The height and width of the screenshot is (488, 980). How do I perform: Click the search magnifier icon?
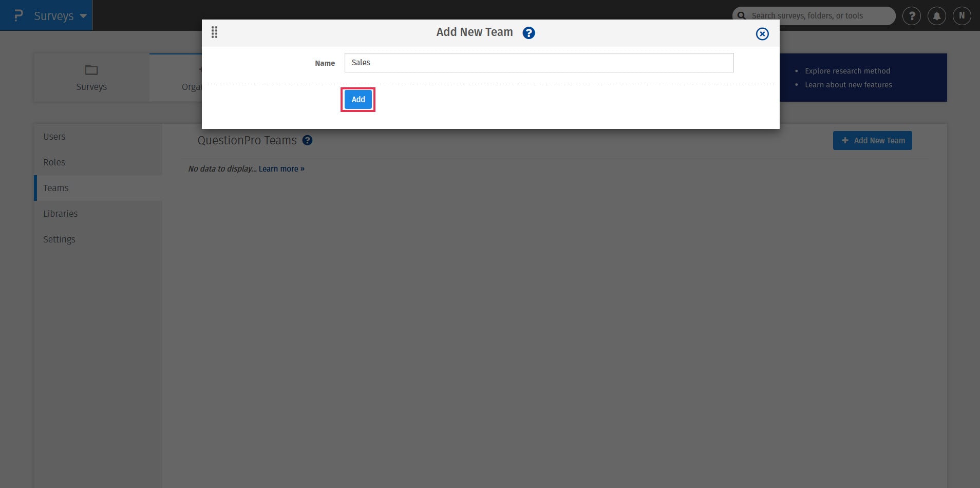pos(742,16)
